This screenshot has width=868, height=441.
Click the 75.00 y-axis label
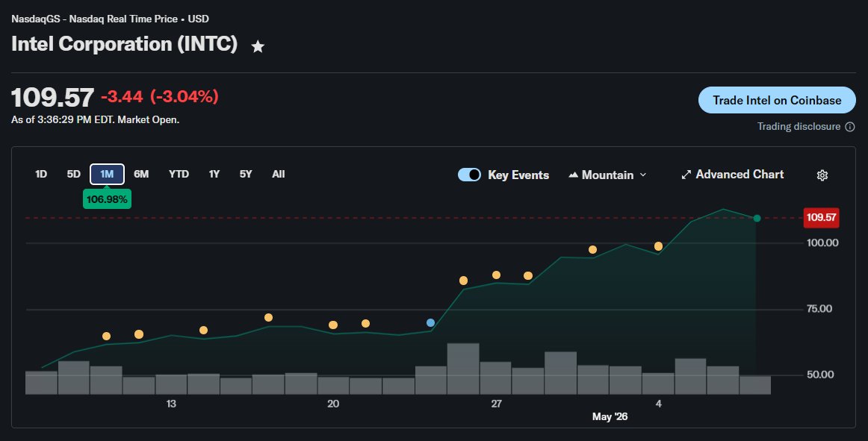coord(819,309)
